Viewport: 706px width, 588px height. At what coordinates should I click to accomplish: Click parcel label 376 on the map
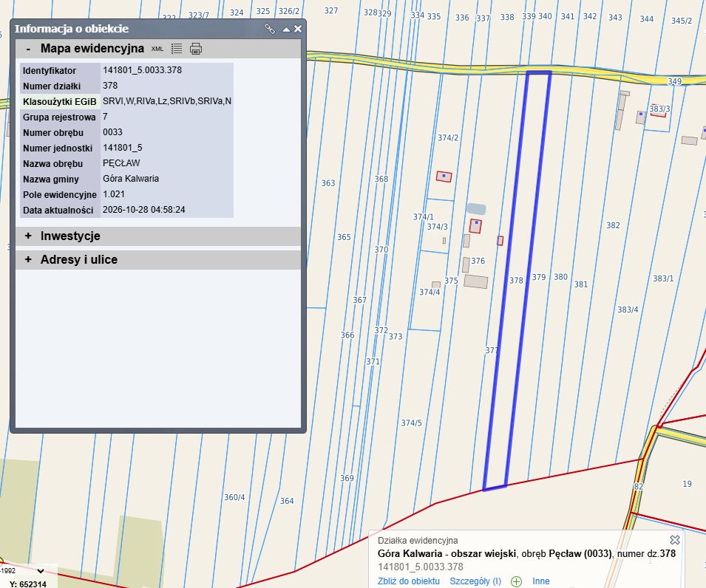(478, 261)
